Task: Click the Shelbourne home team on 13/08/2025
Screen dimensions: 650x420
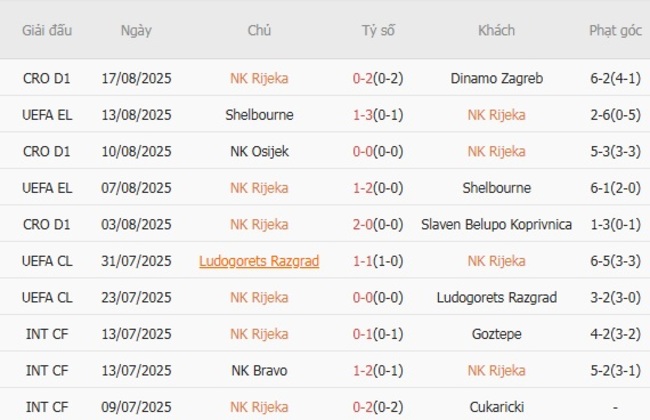Action: [259, 115]
